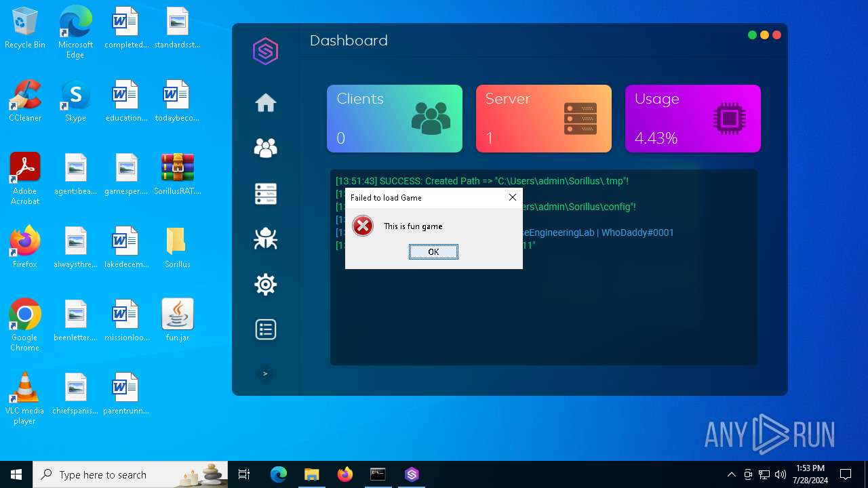Viewport: 868px width, 488px height.
Task: Open File Explorer from the taskbar
Action: (x=311, y=474)
